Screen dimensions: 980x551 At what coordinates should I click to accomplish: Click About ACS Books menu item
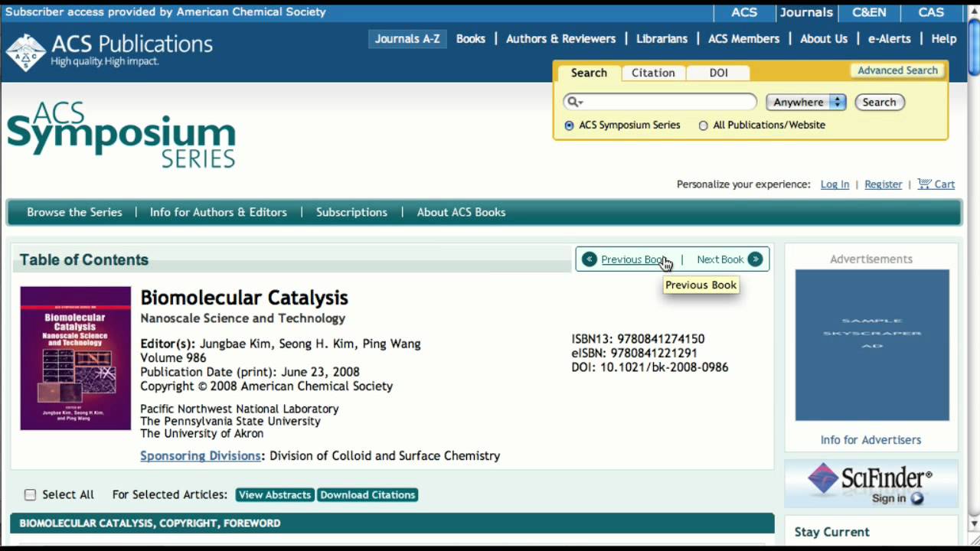461,212
